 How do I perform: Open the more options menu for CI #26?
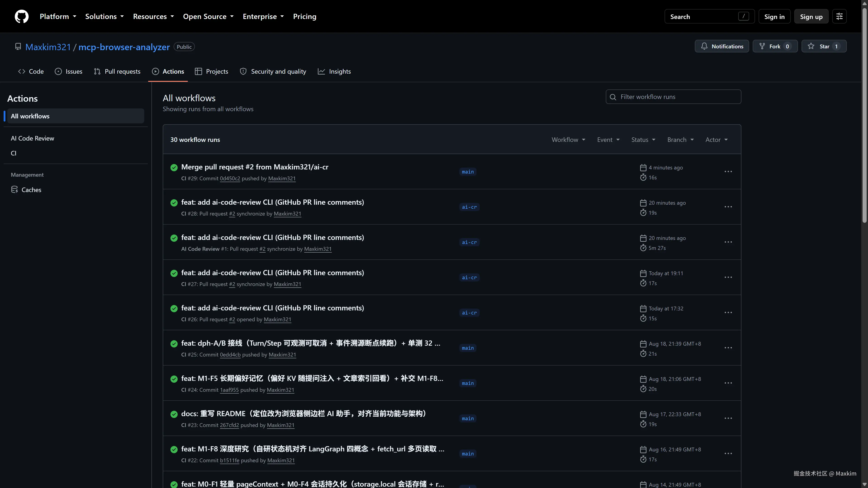[x=728, y=312]
